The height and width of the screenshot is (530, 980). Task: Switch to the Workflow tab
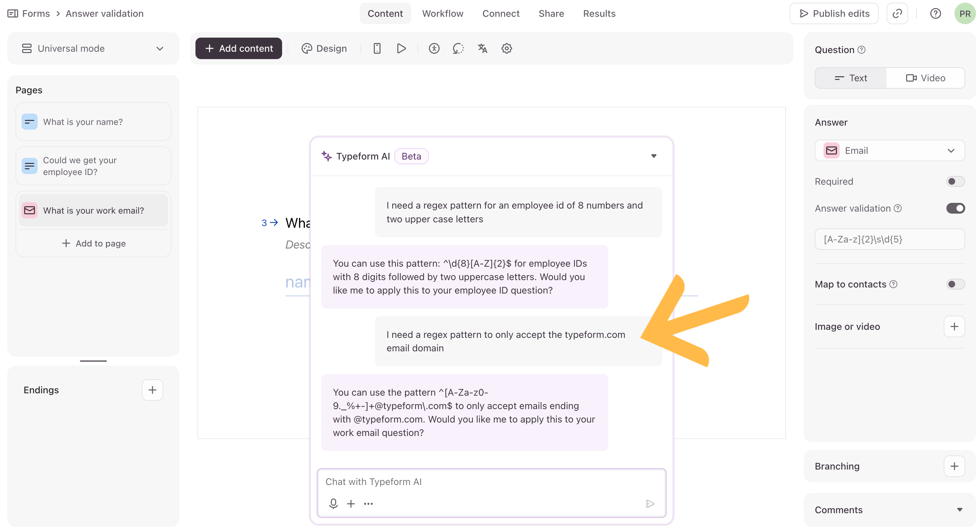[442, 14]
